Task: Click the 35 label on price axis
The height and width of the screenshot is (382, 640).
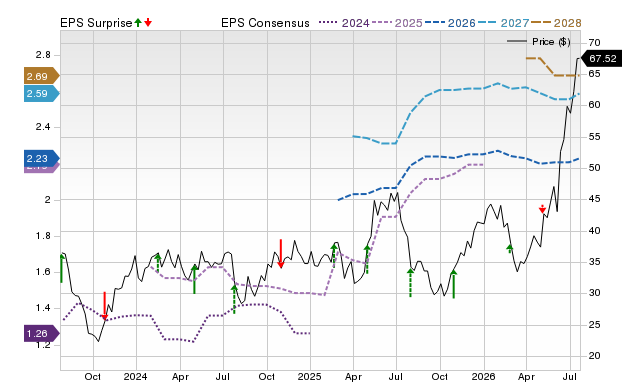Action: (x=594, y=262)
